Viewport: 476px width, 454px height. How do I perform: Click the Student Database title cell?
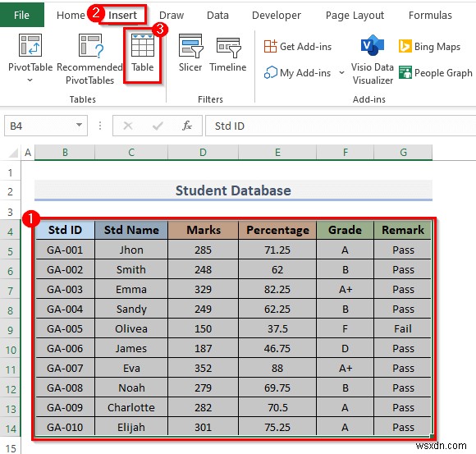[233, 190]
